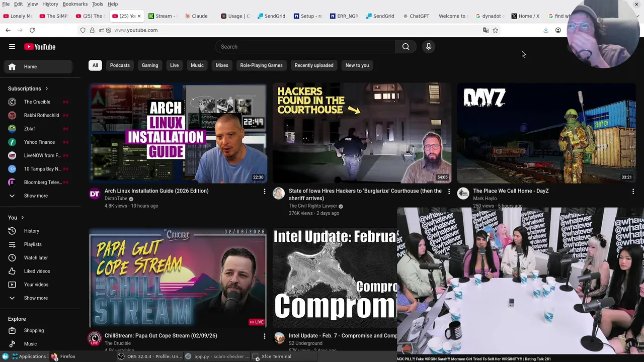Expand the You section chevron
Screen dimensions: 644x362
[x=22, y=218]
